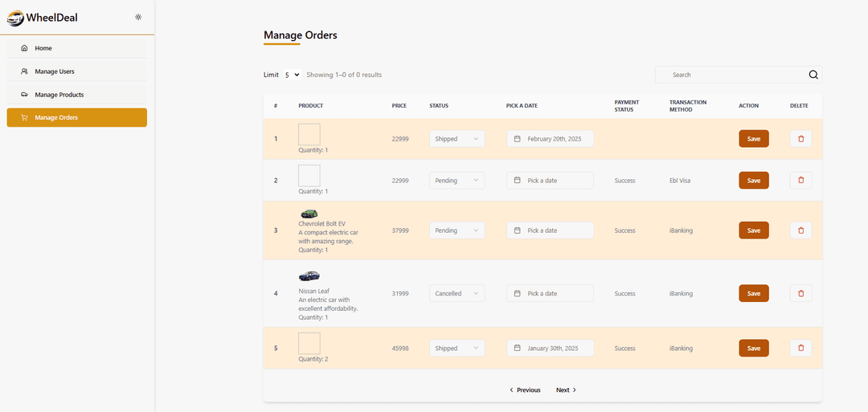
Task: Toggle the light/dark theme sun icon
Action: point(138,17)
